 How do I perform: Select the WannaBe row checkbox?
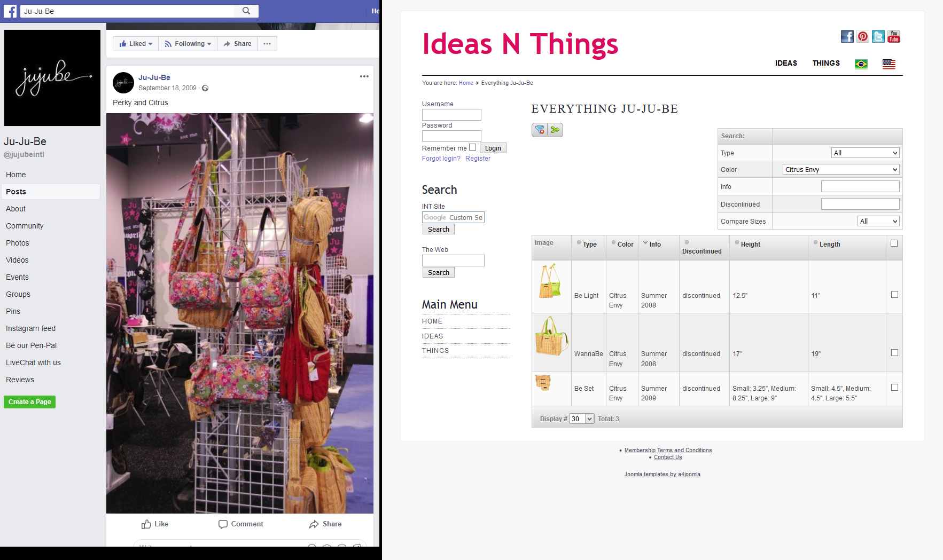pyautogui.click(x=894, y=353)
